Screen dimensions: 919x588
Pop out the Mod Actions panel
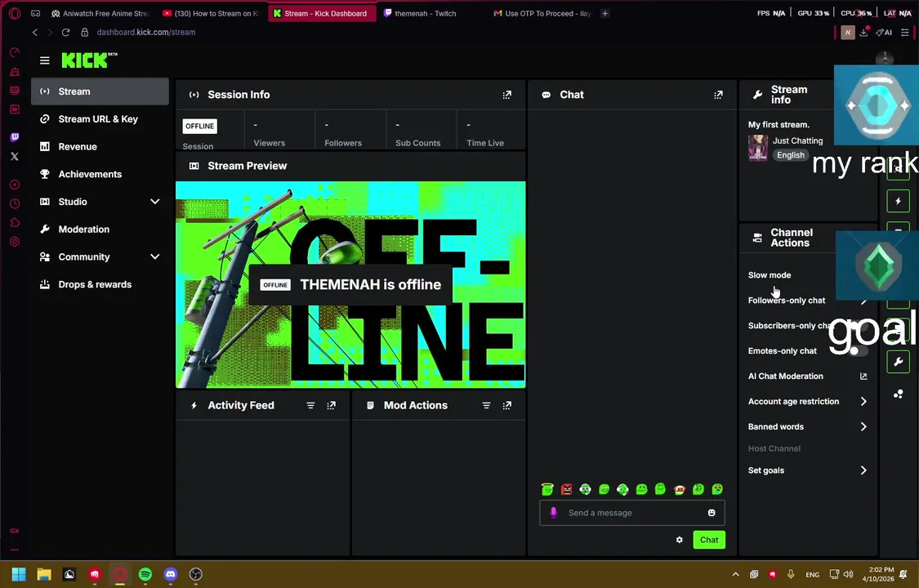pyautogui.click(x=507, y=405)
